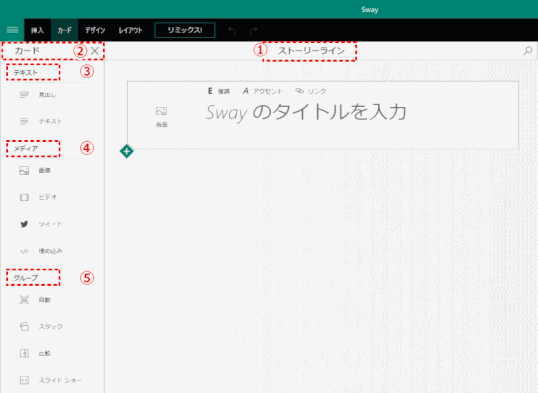Add a ビデオ video card

click(x=38, y=197)
